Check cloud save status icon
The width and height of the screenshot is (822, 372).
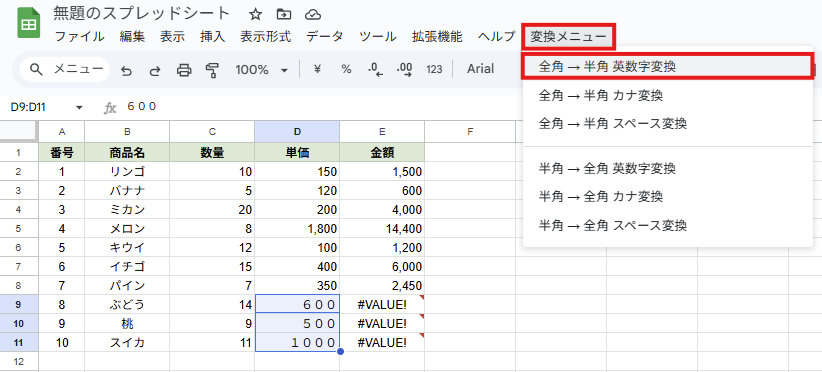click(312, 14)
